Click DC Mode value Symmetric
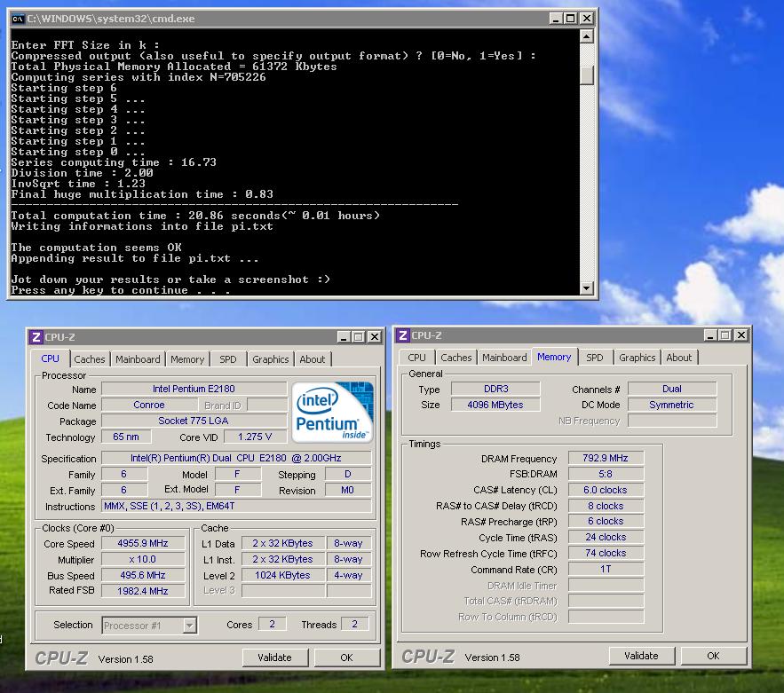 (672, 405)
